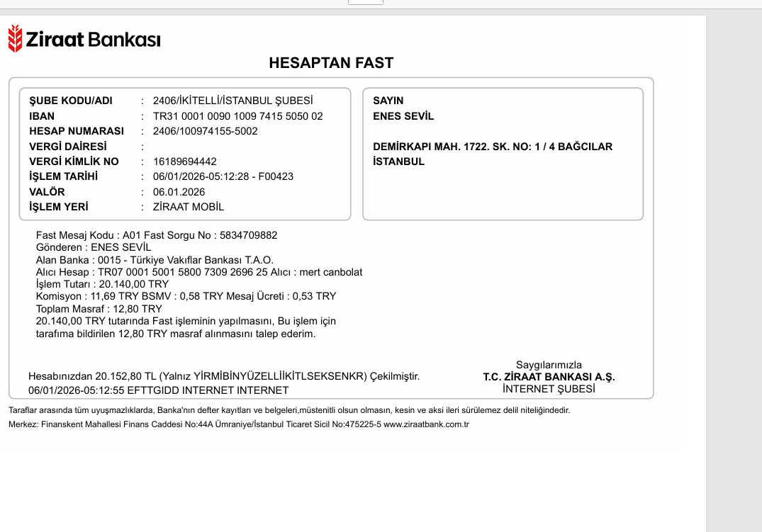Click the VALÖR label

pos(47,192)
